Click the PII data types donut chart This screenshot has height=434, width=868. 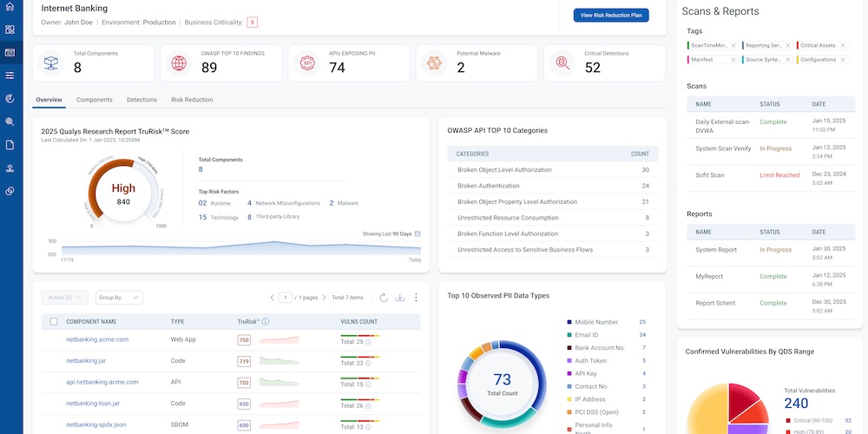click(502, 385)
